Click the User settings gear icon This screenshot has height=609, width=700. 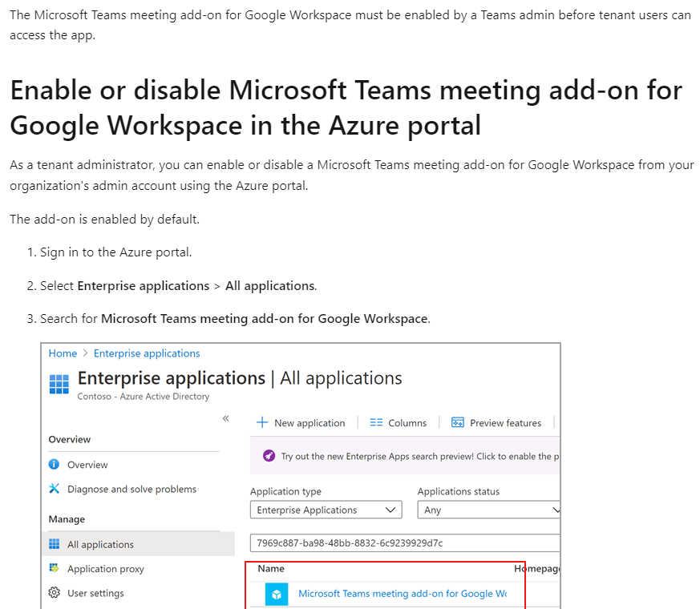click(54, 592)
